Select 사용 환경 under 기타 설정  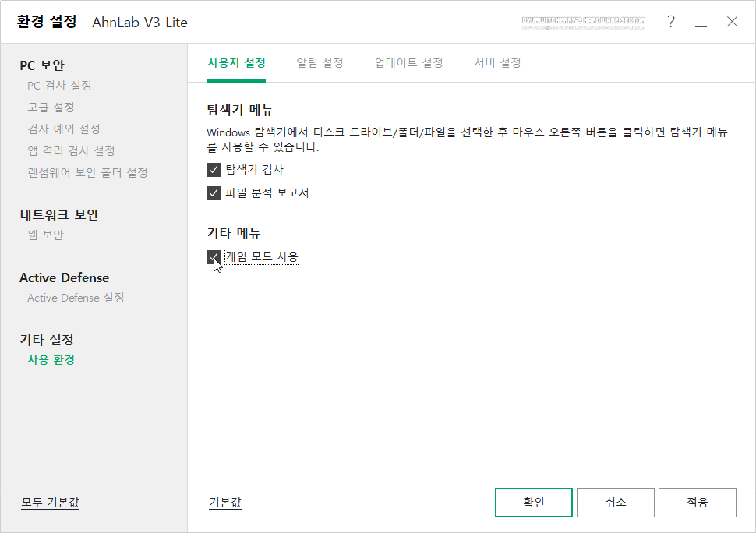(x=51, y=360)
